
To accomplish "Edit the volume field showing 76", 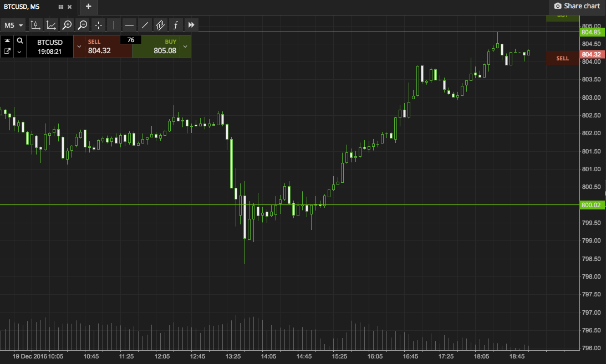I will coord(131,40).
